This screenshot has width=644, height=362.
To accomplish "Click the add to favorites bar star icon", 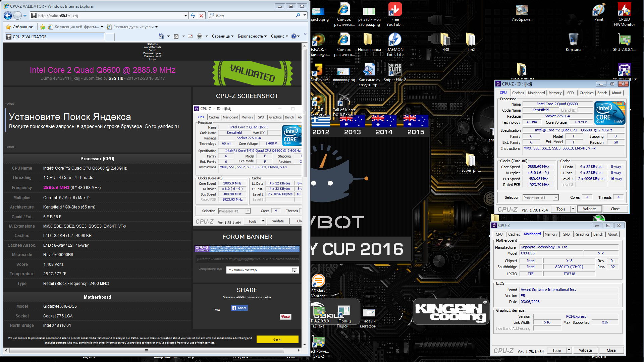I will click(x=43, y=27).
